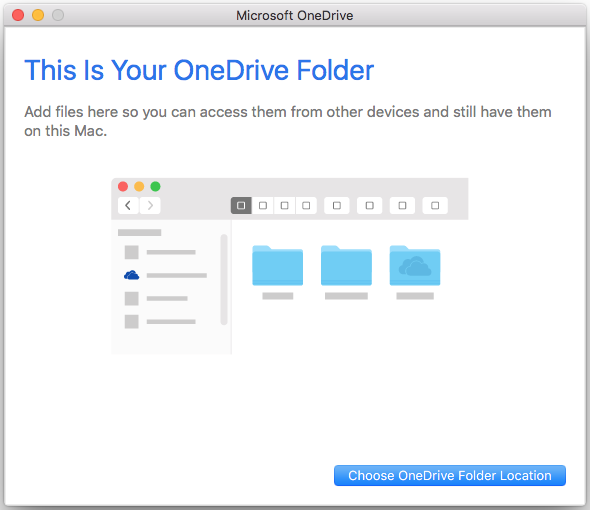Click the "Microsoft OneDrive" window title

click(295, 15)
